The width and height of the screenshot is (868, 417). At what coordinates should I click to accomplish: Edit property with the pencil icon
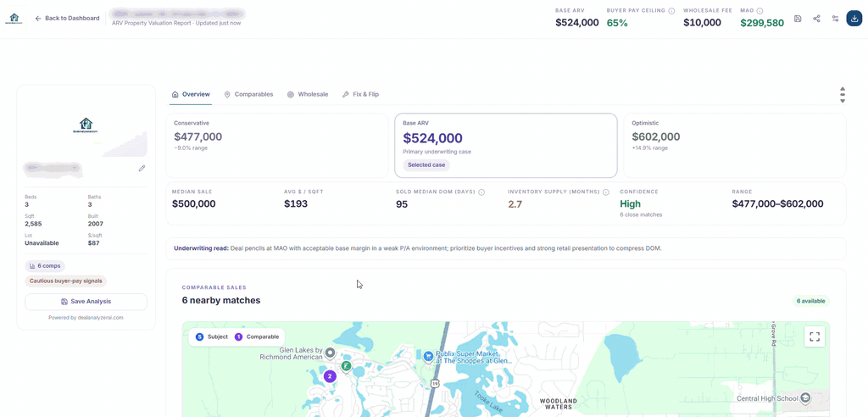[x=142, y=169]
